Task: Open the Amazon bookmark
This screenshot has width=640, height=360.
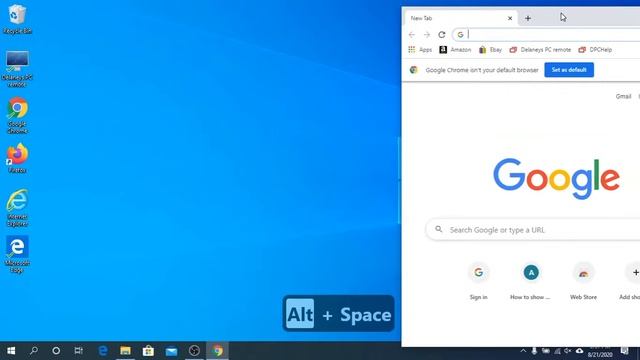Action: point(455,50)
